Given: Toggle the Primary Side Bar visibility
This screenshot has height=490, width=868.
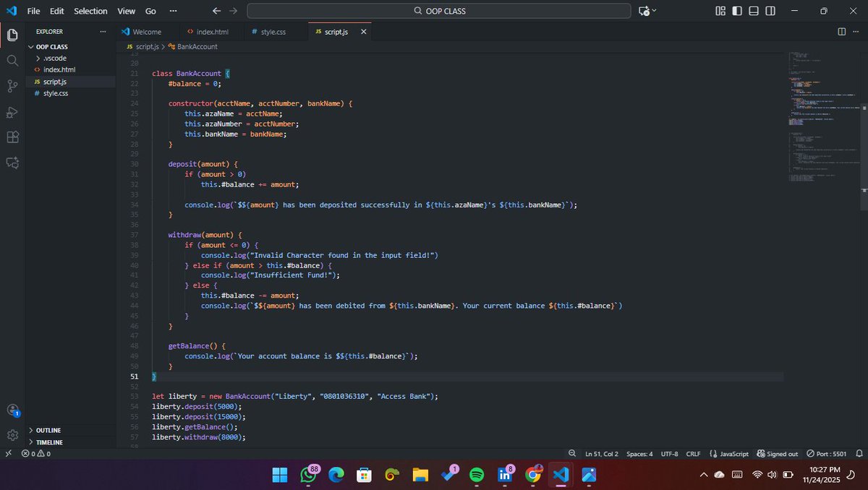Looking at the screenshot, I should coord(736,11).
